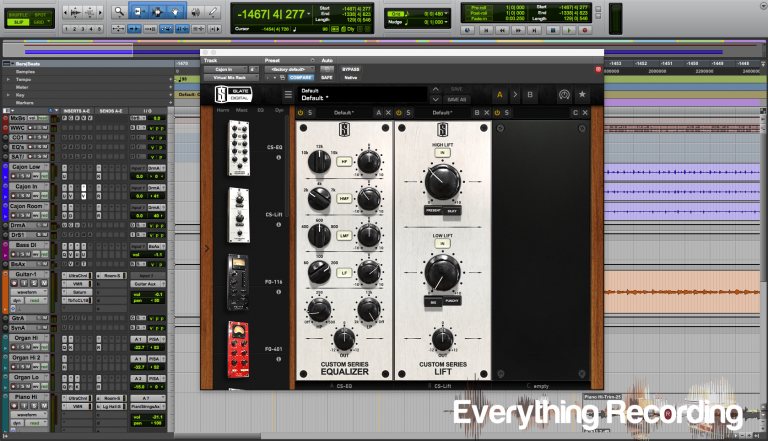The height and width of the screenshot is (441, 768).
Task: Expand the Key ruler row
Action: pyautogui.click(x=8, y=95)
